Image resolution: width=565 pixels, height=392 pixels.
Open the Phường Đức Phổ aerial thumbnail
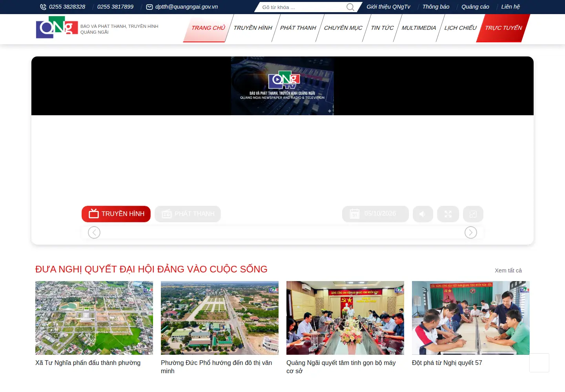pos(220,318)
